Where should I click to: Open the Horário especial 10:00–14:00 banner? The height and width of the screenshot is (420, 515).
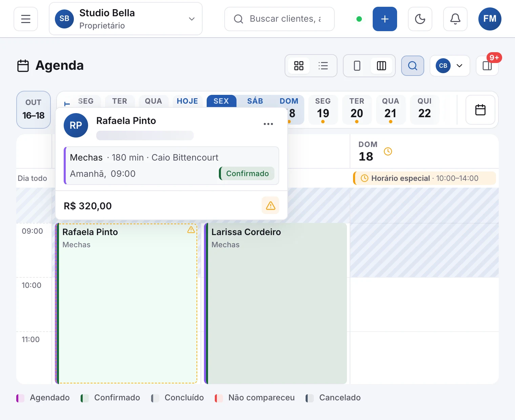[x=425, y=178]
